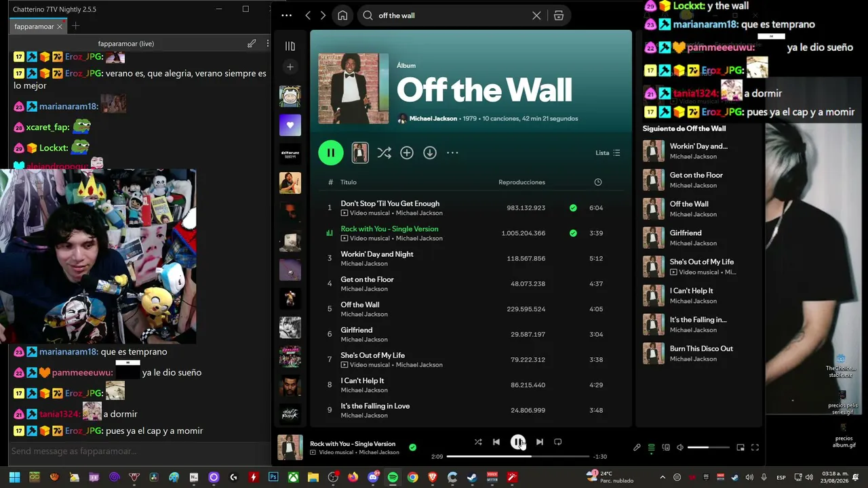Create a new playlist with plus icon
868x488 pixels.
pyautogui.click(x=290, y=67)
